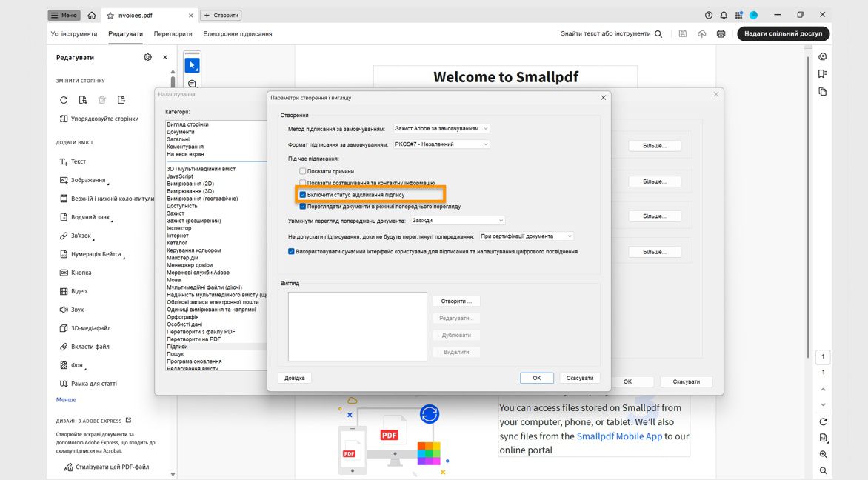Select Підписи category in list
The height and width of the screenshot is (480, 868).
pos(216,347)
